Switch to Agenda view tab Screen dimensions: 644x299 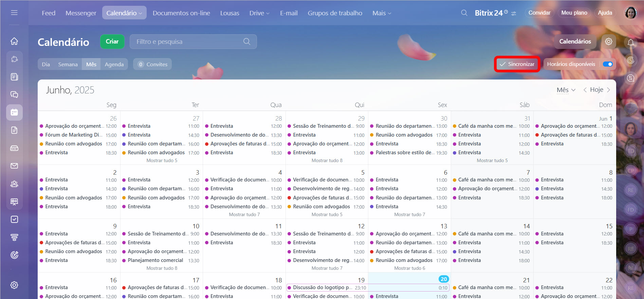pos(114,64)
